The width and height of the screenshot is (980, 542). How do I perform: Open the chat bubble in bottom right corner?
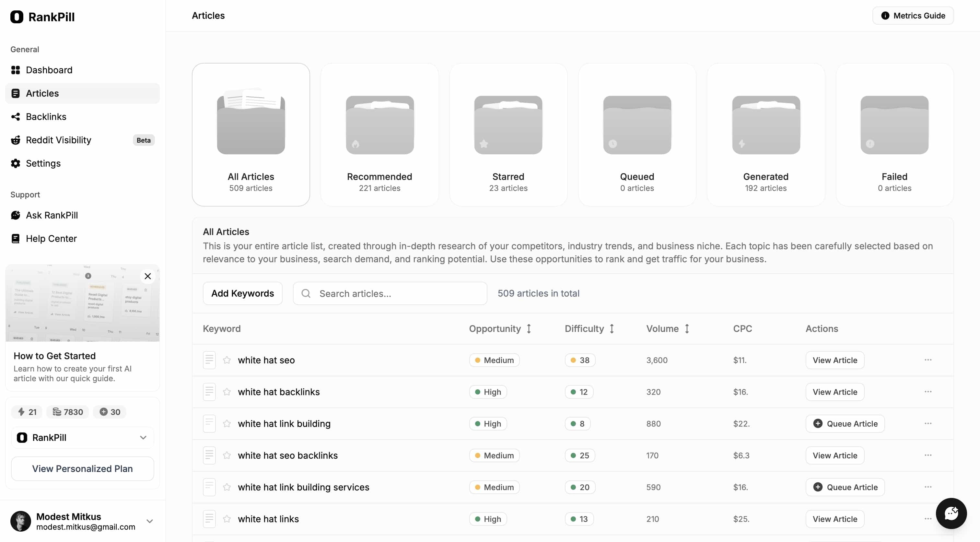(x=951, y=513)
